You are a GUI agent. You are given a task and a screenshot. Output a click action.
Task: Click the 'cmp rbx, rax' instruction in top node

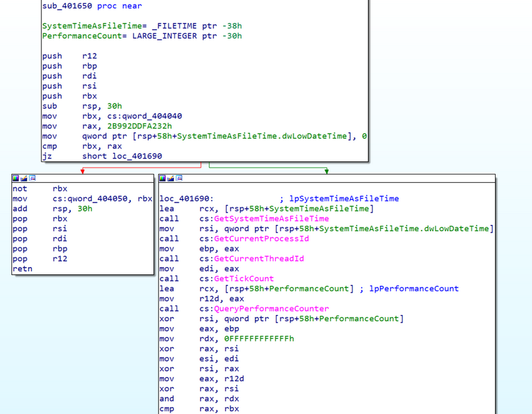82,146
